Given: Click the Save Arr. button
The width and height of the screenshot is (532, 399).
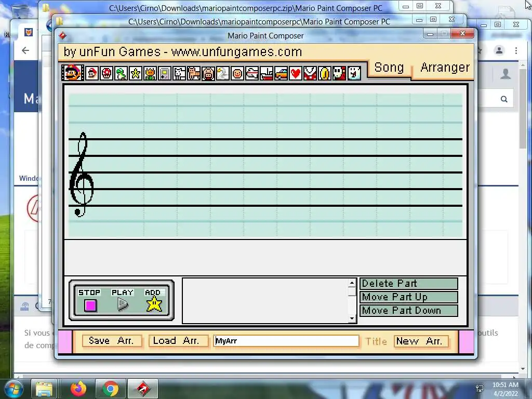Looking at the screenshot, I should pyautogui.click(x=111, y=341).
